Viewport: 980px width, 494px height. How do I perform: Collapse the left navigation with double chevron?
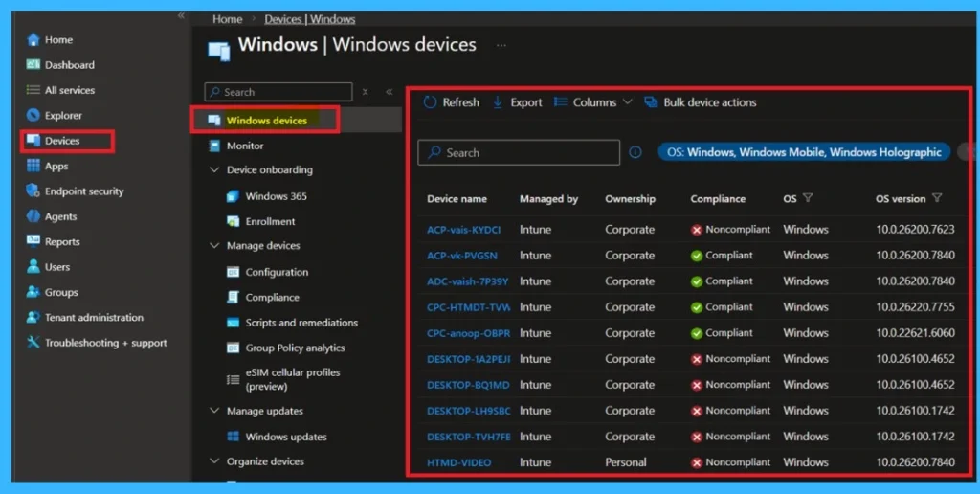click(x=181, y=15)
